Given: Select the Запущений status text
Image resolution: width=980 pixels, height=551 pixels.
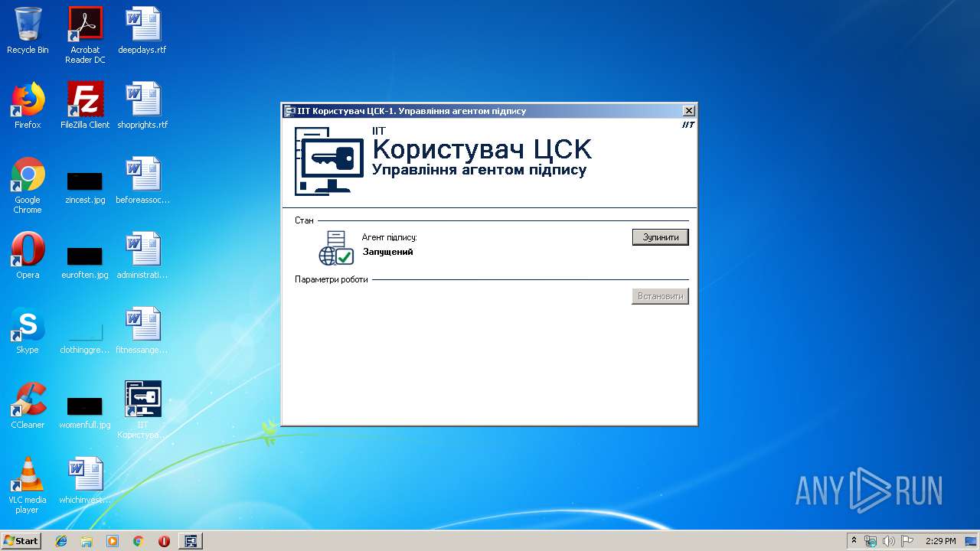Looking at the screenshot, I should click(x=388, y=252).
